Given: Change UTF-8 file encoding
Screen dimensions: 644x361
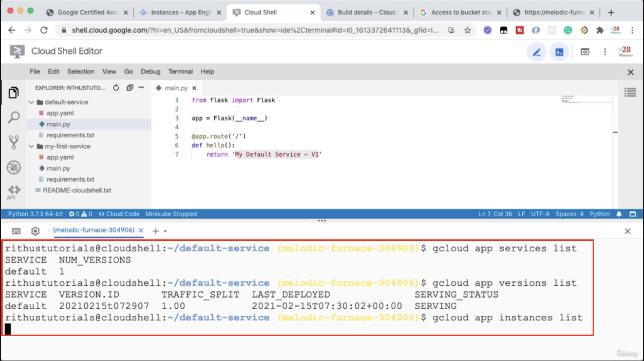Looking at the screenshot, I should [540, 214].
